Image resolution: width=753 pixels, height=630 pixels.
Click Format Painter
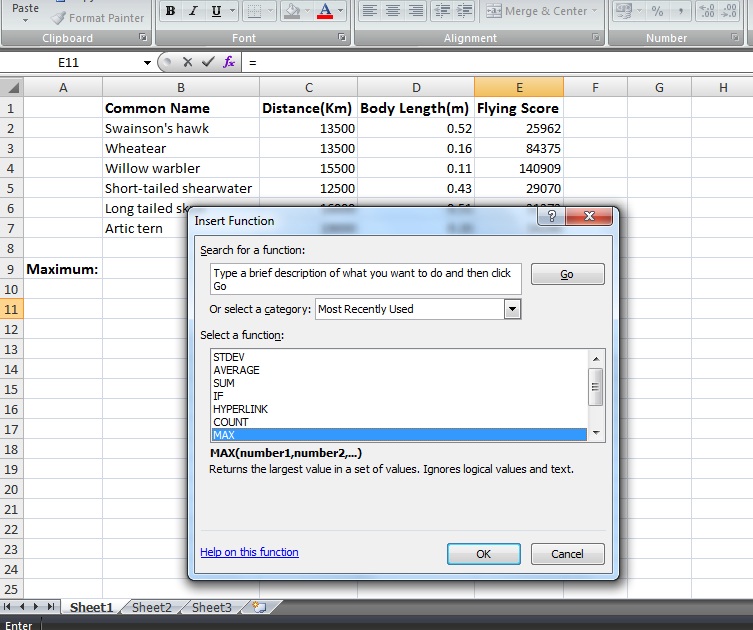tap(98, 18)
